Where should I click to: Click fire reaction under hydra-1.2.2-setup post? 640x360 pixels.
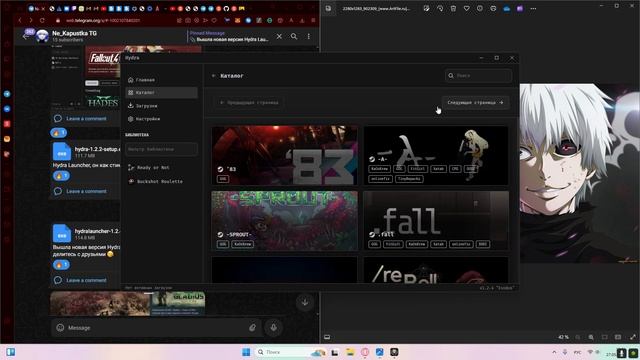(x=61, y=176)
